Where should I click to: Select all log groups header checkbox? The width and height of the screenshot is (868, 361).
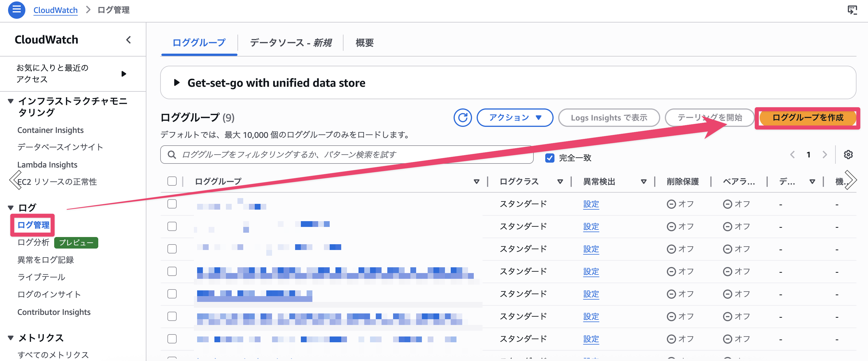point(172,181)
